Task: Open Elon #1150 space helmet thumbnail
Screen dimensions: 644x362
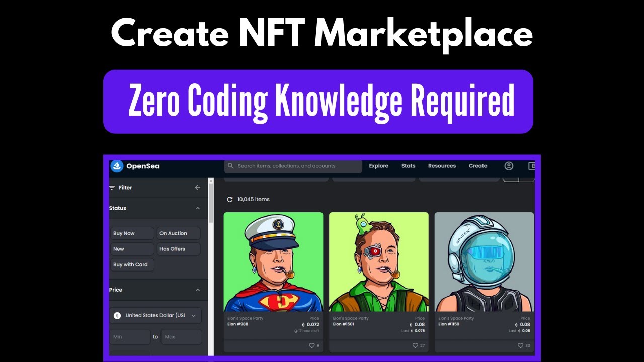Action: pos(484,261)
